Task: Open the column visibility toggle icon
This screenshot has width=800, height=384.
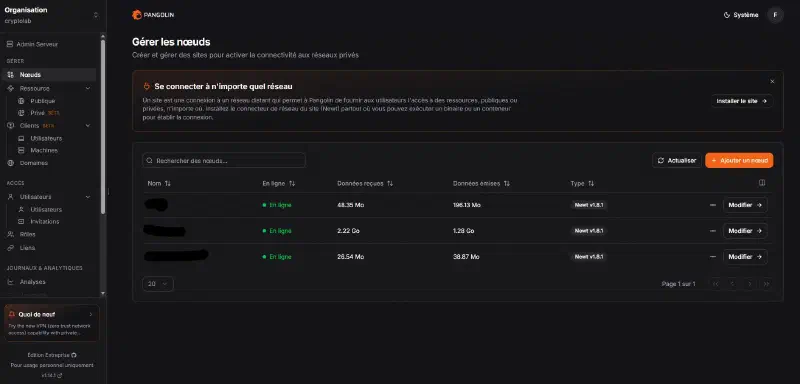Action: (x=762, y=183)
